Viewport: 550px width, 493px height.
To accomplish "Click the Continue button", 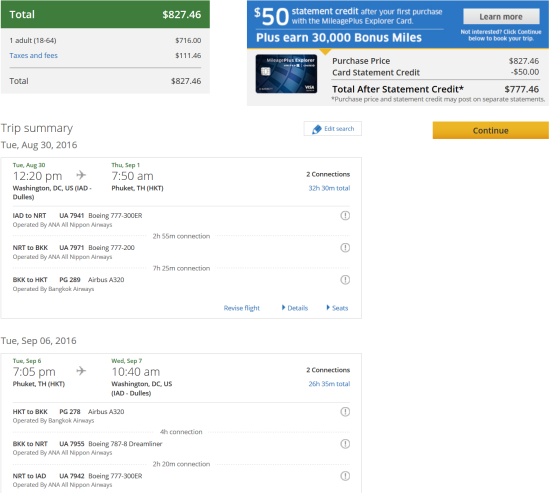I will coord(490,130).
